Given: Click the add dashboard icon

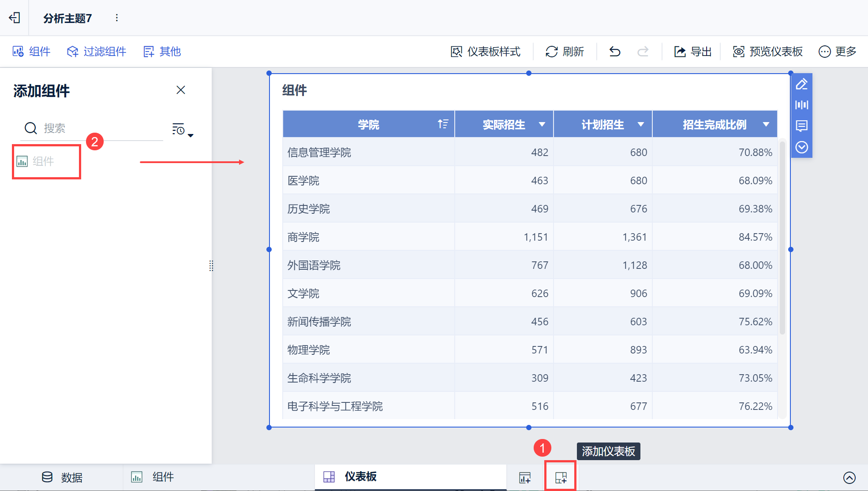Looking at the screenshot, I should [x=561, y=477].
